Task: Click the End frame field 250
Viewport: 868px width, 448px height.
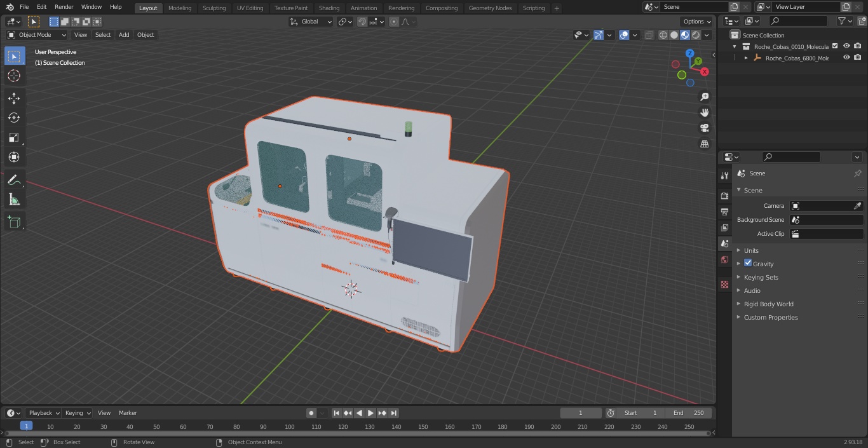Action: point(689,413)
